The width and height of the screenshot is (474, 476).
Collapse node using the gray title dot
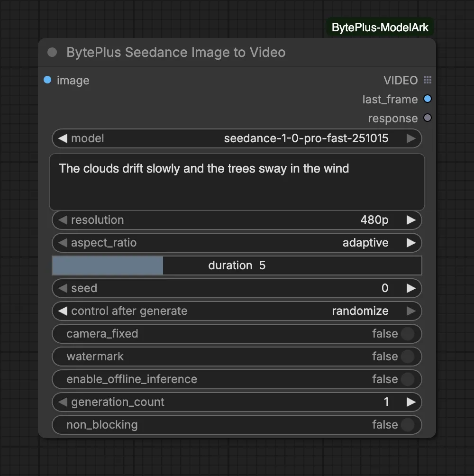point(52,52)
